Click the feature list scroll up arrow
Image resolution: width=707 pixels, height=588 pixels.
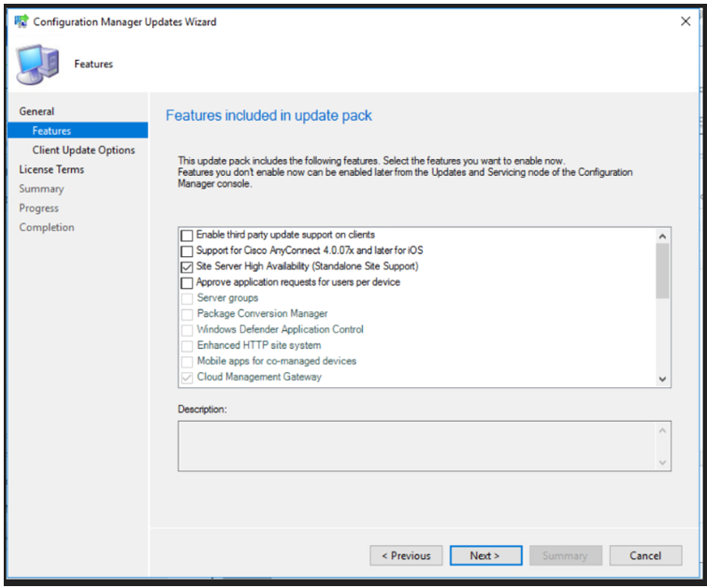[662, 237]
